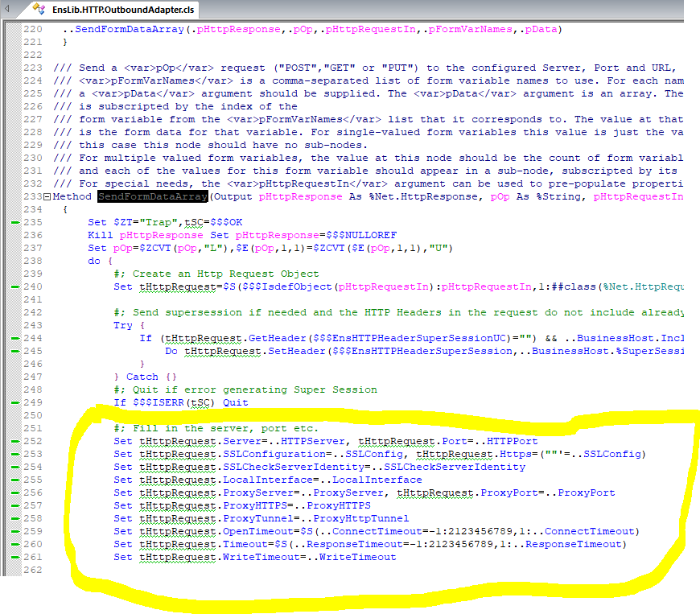
Task: Click SetHeader on line 245
Action: (297, 352)
